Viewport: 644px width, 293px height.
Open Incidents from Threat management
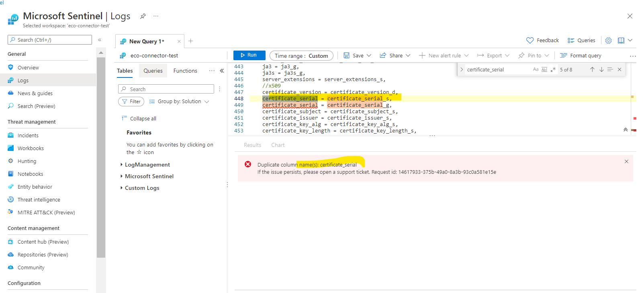(x=28, y=135)
